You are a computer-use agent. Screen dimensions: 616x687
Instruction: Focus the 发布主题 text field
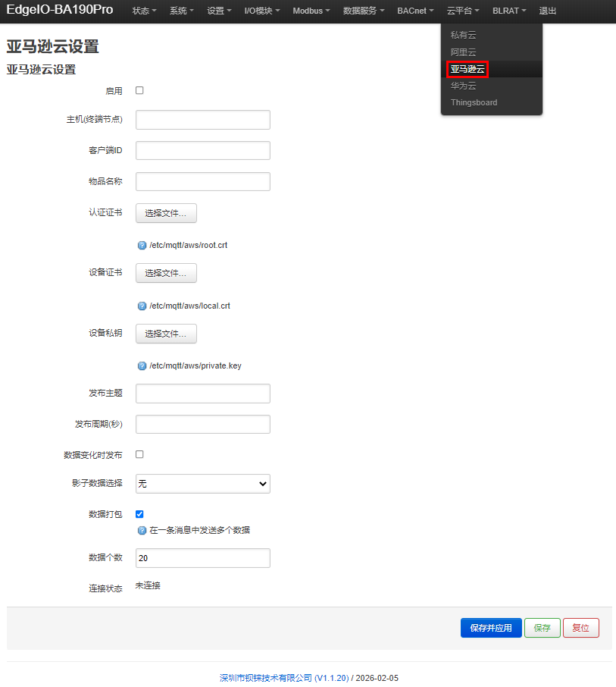pos(203,394)
